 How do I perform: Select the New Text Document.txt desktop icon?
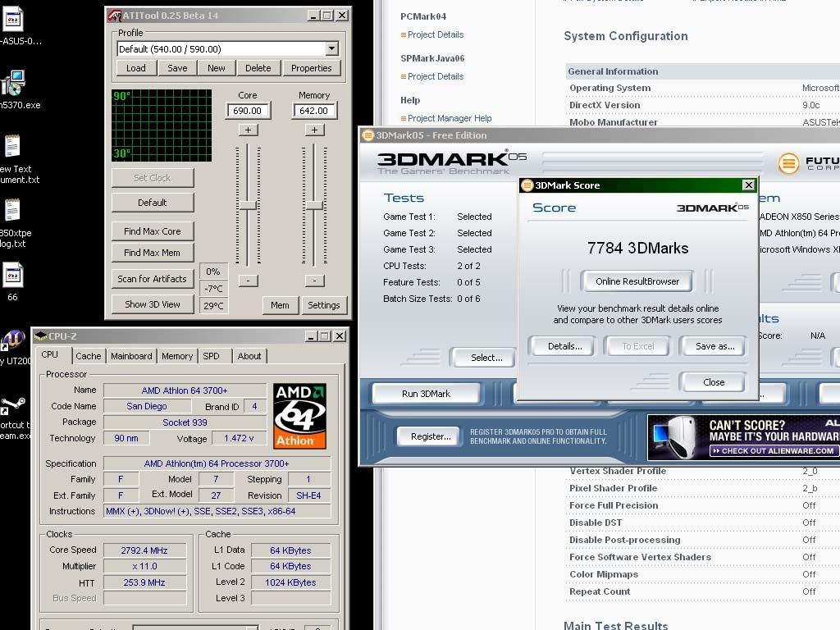pos(11,146)
